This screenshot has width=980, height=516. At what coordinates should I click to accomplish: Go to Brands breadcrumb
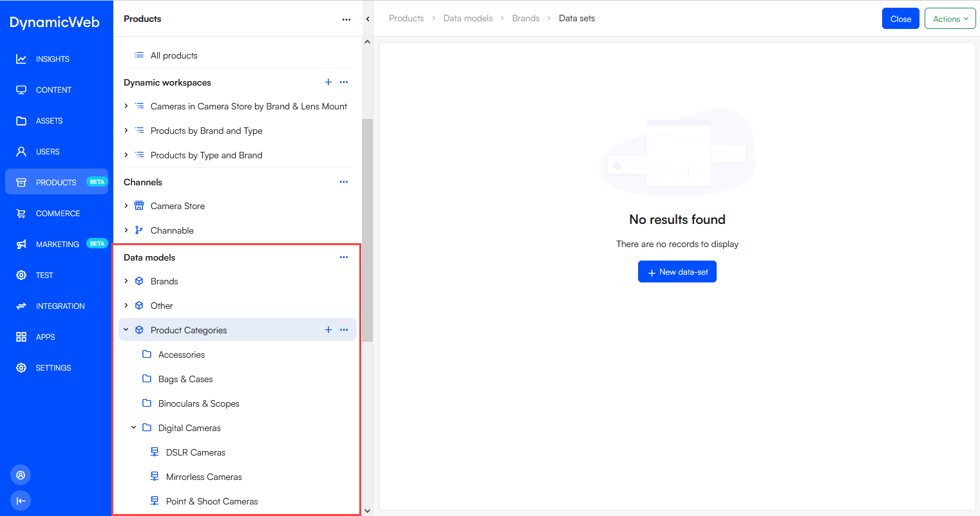pos(526,19)
